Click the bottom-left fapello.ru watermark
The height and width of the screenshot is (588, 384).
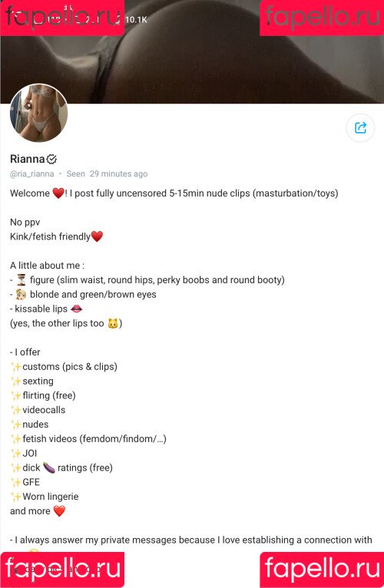coord(62,570)
